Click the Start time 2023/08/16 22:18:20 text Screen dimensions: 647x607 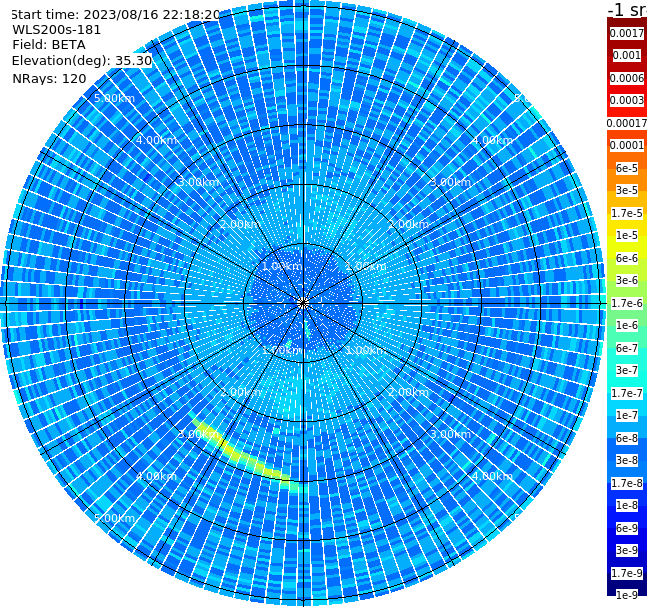[115, 15]
